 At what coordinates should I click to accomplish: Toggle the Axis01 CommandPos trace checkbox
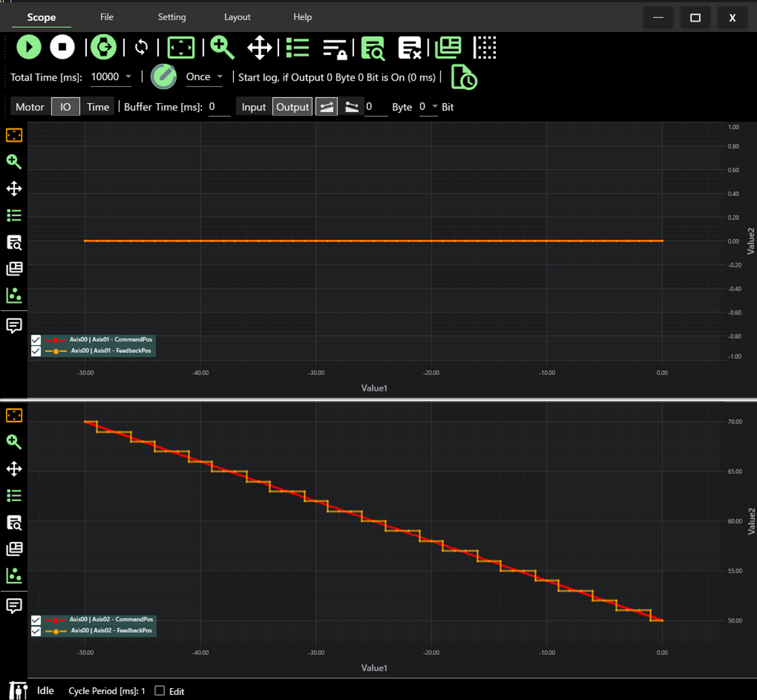(x=36, y=340)
